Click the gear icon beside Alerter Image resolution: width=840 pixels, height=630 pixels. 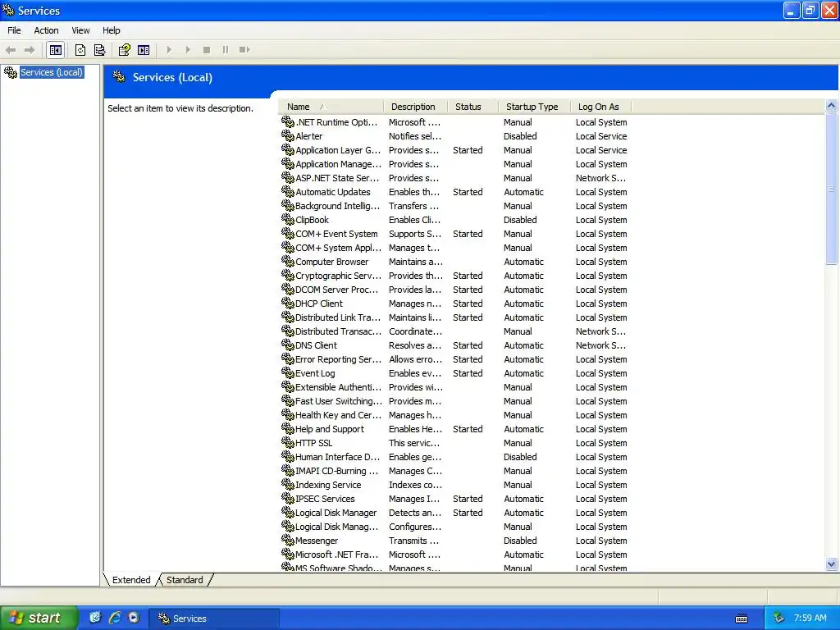(288, 135)
